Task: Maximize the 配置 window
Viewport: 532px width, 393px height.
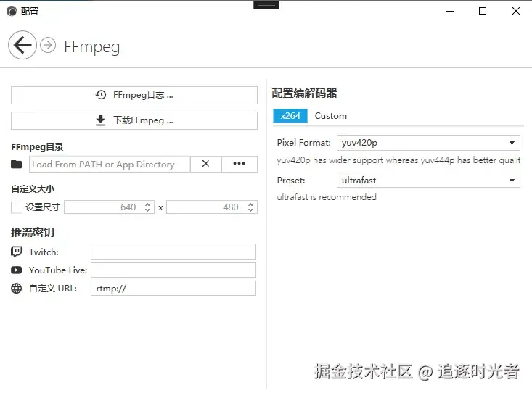Action: pyautogui.click(x=483, y=11)
